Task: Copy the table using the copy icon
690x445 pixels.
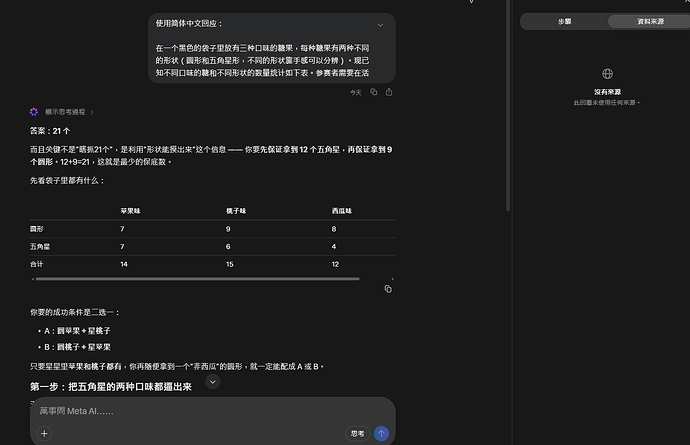Action: pyautogui.click(x=388, y=289)
